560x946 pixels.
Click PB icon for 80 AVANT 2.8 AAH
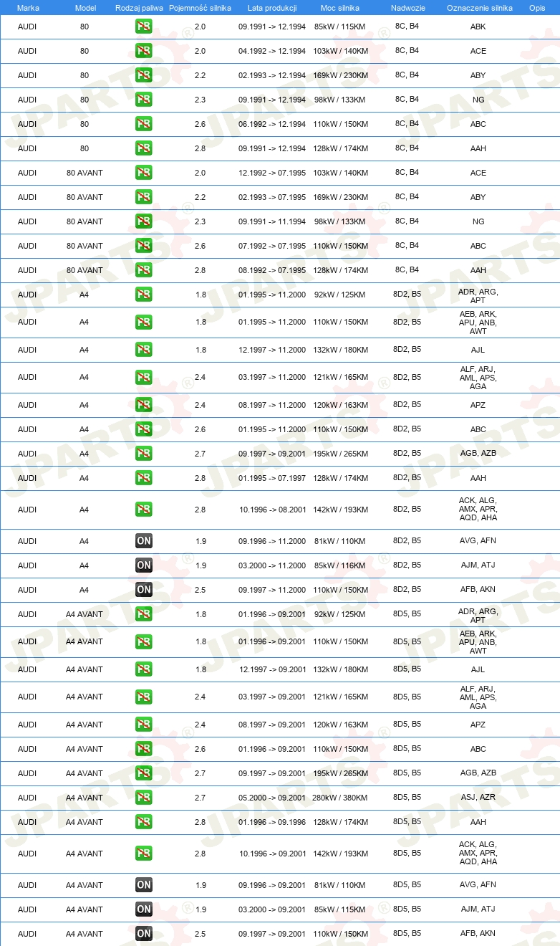(x=144, y=270)
